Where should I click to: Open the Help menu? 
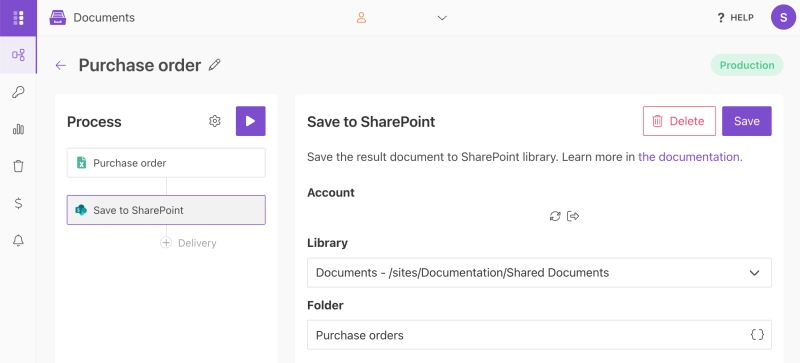click(x=735, y=18)
